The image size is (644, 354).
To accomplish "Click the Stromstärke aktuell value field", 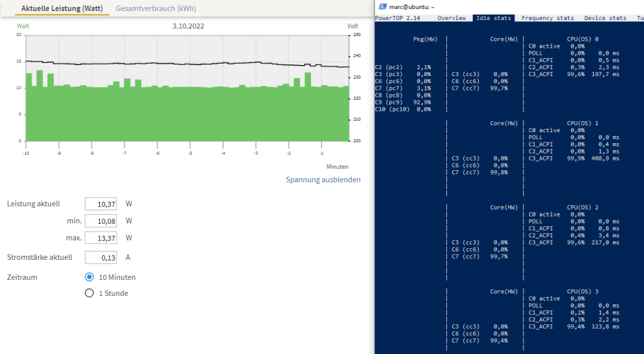I will click(100, 257).
